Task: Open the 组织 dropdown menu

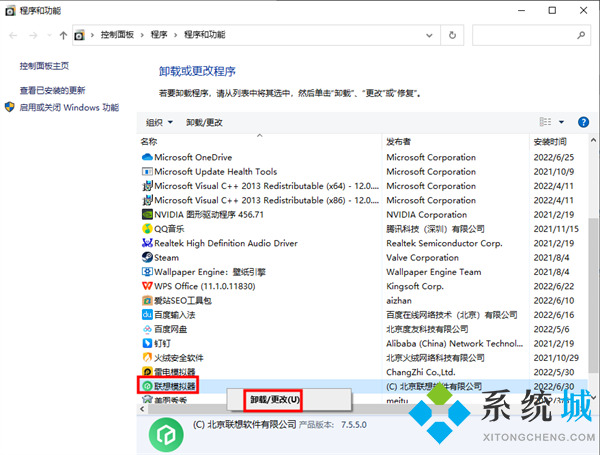Action: click(159, 122)
